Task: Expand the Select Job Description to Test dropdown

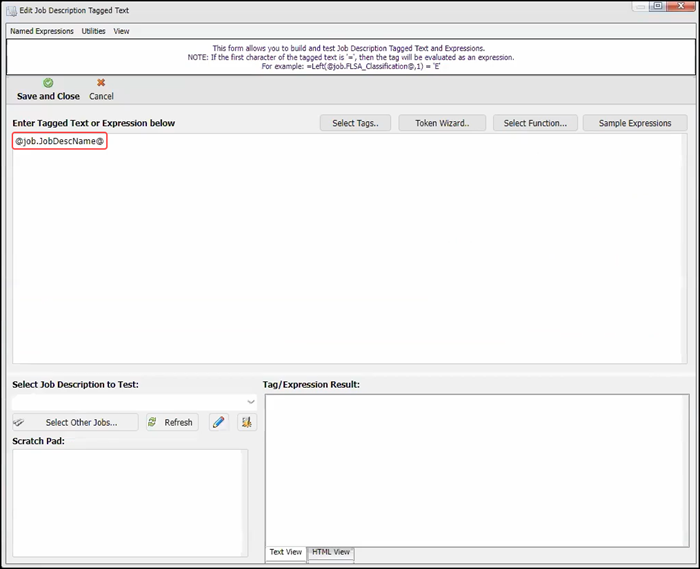Action: (x=251, y=402)
